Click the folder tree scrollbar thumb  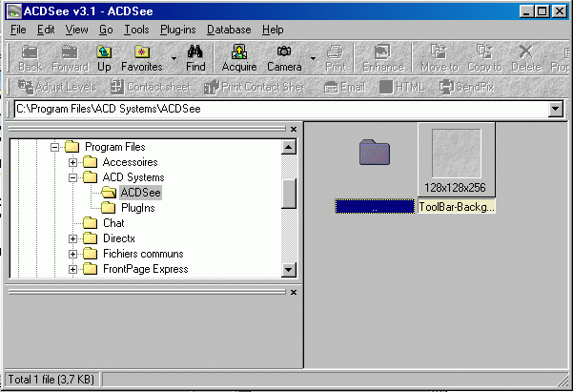[289, 194]
